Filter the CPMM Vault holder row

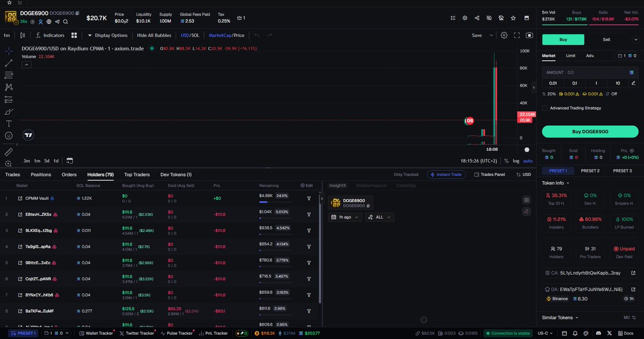point(309,198)
